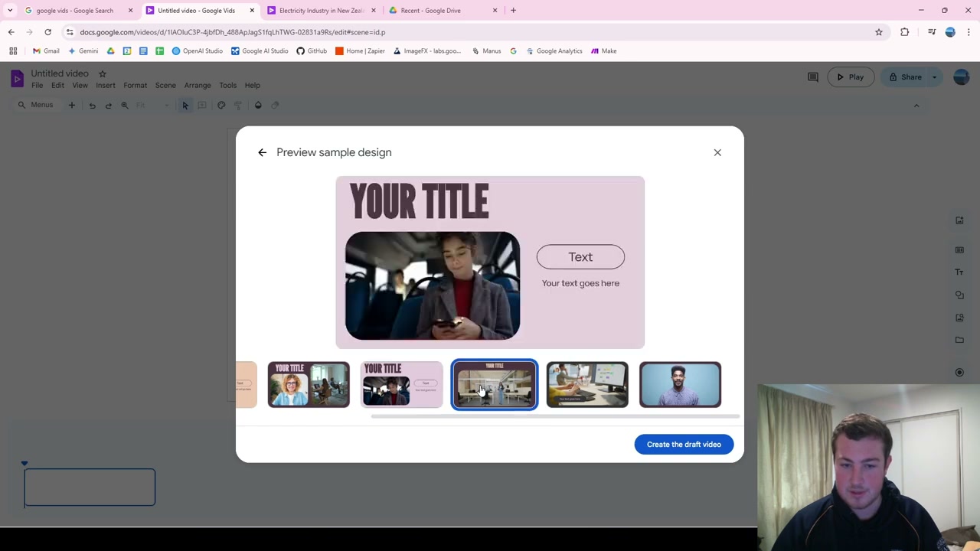
Task: Open a new browser tab
Action: [513, 11]
